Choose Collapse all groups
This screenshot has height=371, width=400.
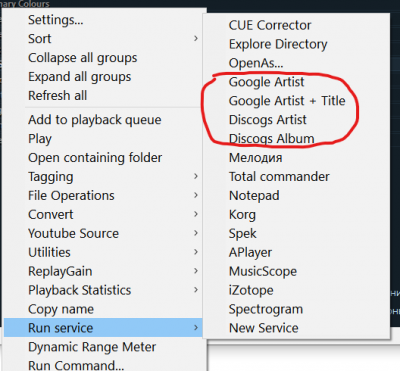click(x=103, y=58)
